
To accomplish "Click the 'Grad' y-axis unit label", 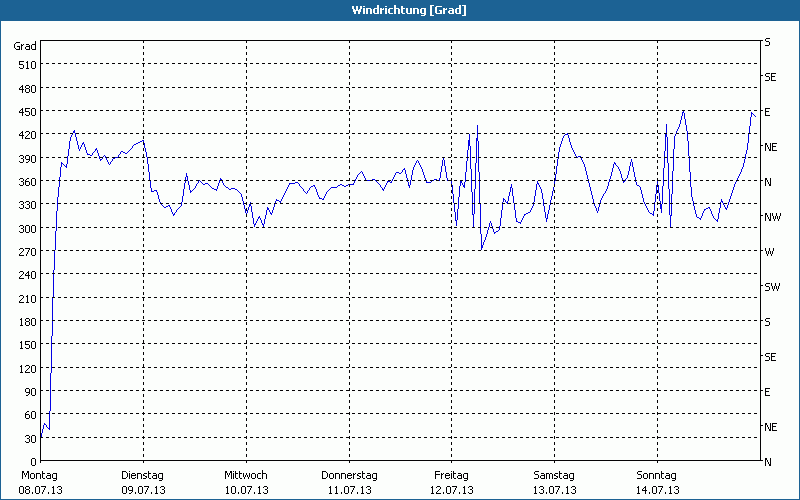I will coord(25,46).
